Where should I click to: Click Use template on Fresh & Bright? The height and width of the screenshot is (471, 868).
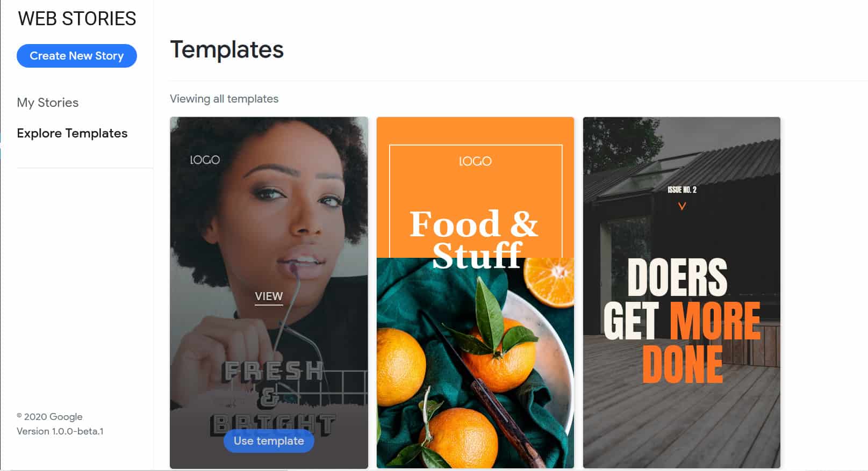coord(269,441)
